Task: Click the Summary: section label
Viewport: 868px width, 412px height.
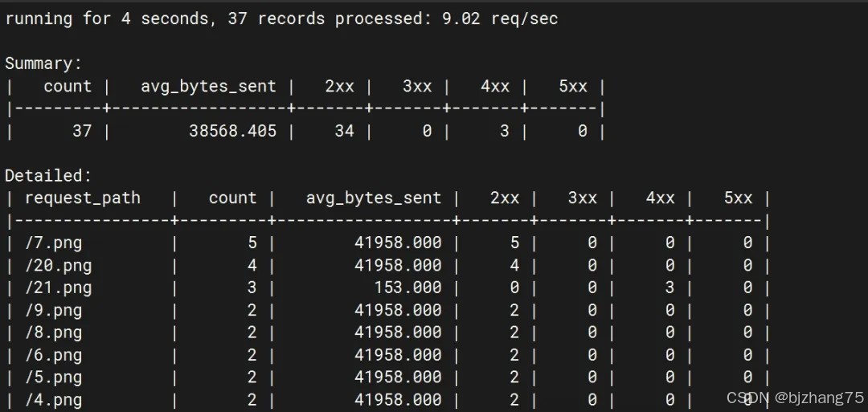Action: tap(43, 63)
